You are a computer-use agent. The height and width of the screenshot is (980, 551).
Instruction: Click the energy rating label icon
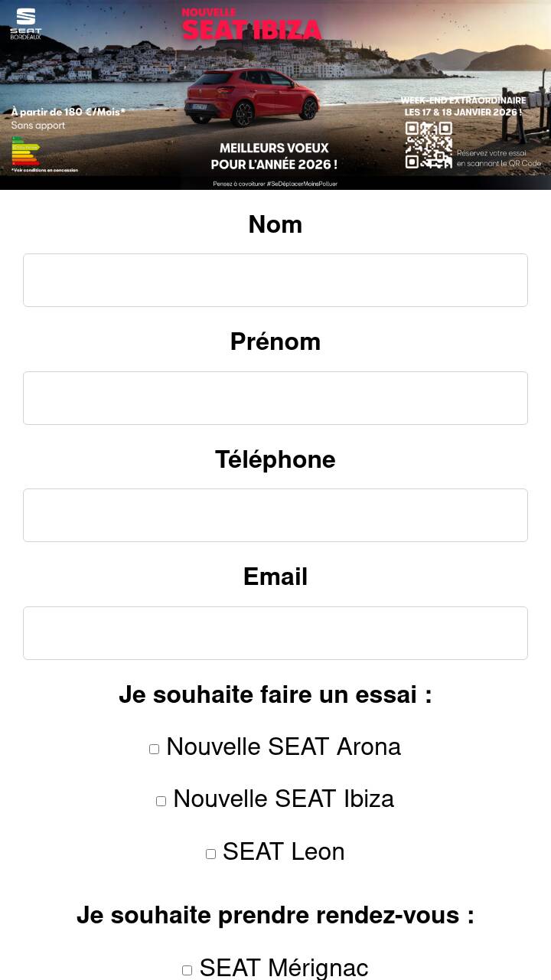pos(25,151)
